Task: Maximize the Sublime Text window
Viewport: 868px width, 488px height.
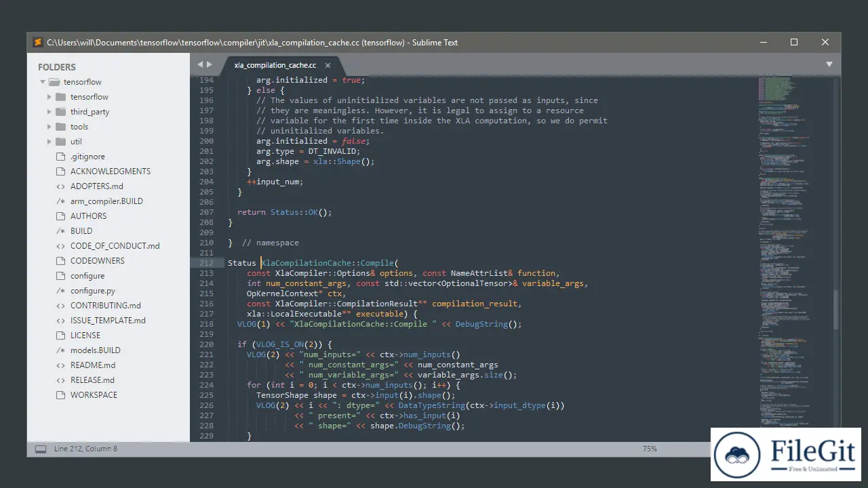Action: (x=793, y=42)
